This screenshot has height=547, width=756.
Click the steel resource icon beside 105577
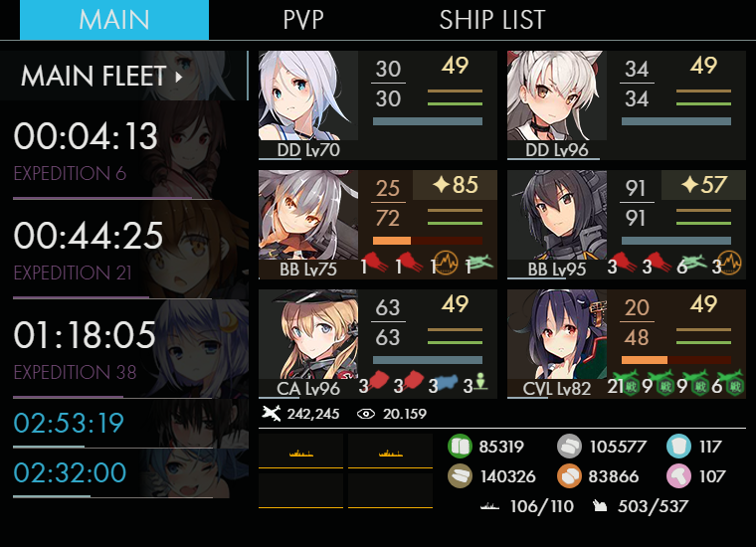click(569, 447)
